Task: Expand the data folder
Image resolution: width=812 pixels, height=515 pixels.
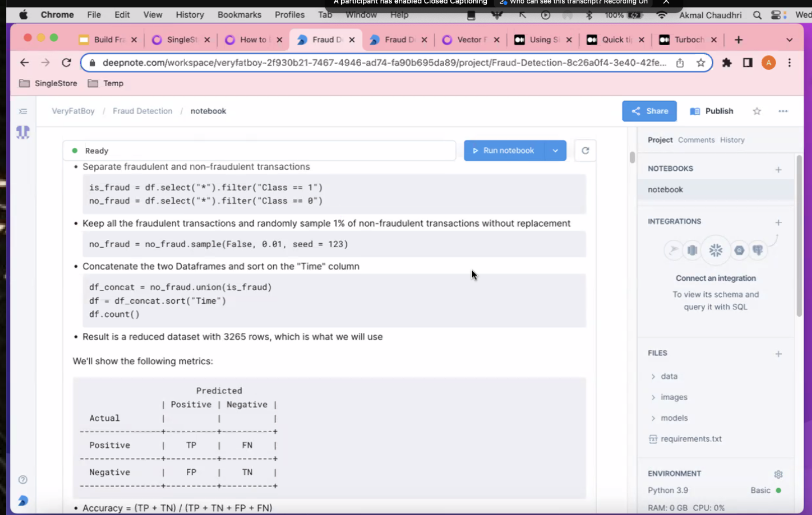Action: 669,376
